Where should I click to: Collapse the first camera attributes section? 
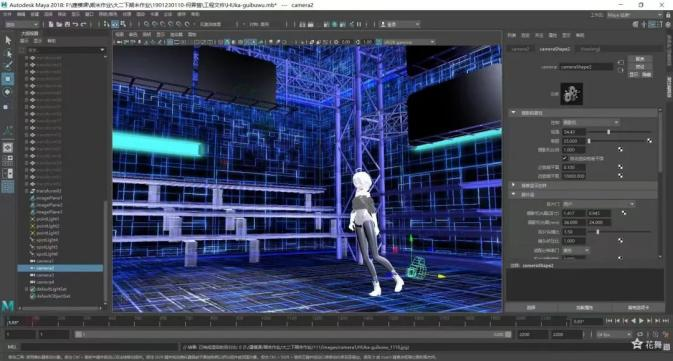pyautogui.click(x=513, y=112)
